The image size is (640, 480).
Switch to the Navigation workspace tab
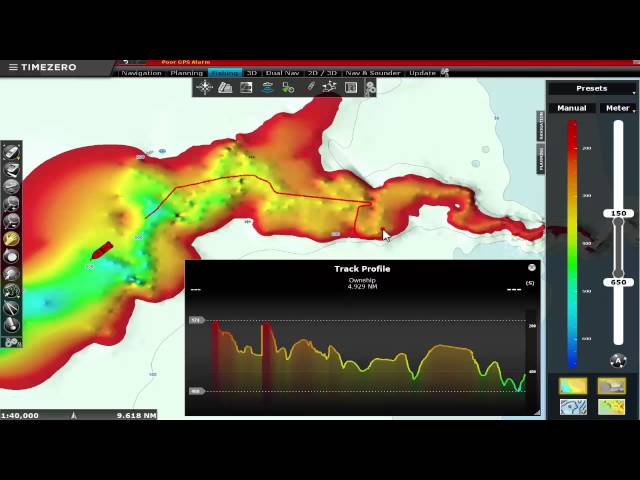pos(141,73)
